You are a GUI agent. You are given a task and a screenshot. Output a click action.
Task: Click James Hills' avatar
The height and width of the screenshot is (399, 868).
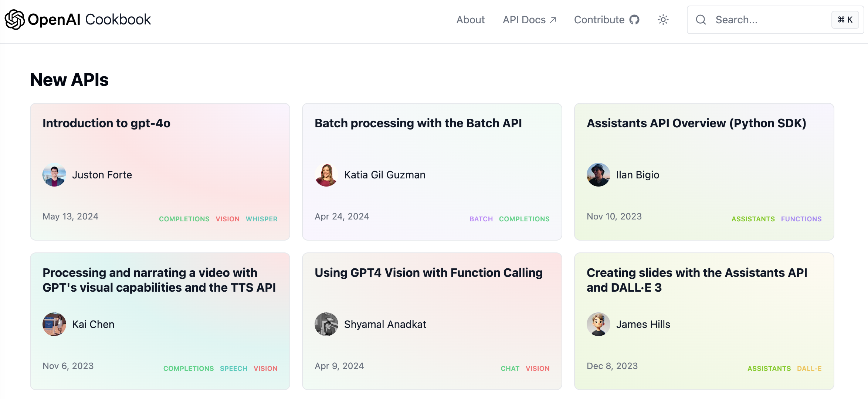599,324
